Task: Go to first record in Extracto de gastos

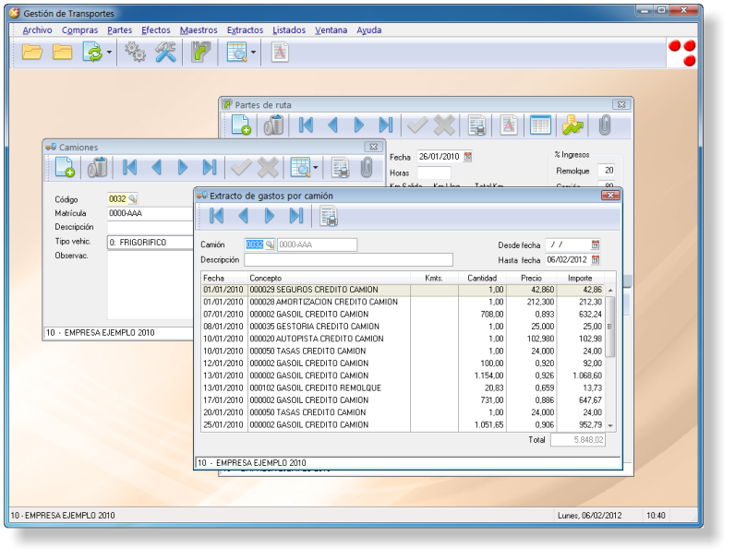Action: [217, 216]
